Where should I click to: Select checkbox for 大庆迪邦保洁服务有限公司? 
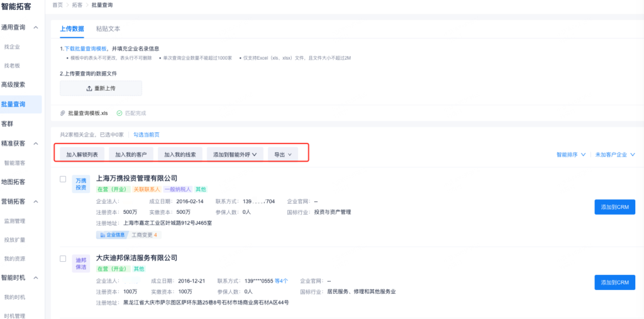(63, 259)
